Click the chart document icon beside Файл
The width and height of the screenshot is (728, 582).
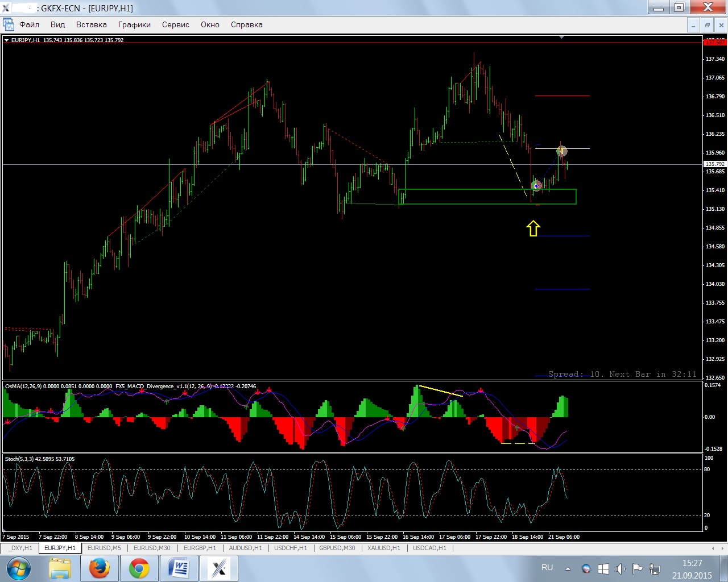[9, 24]
